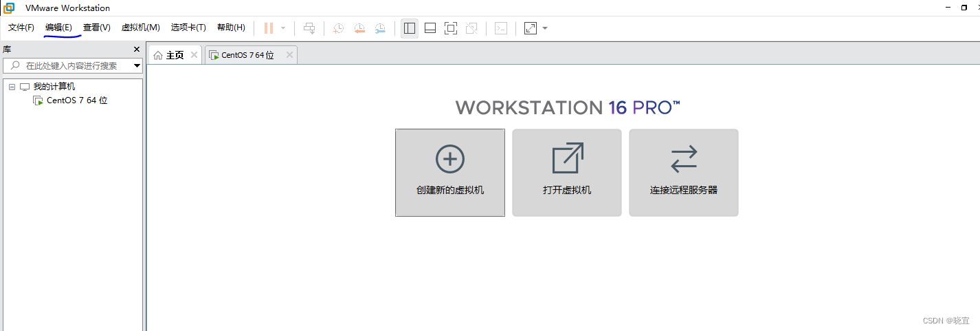980x331 pixels.
Task: Click the full screen mode icon
Action: click(451, 28)
